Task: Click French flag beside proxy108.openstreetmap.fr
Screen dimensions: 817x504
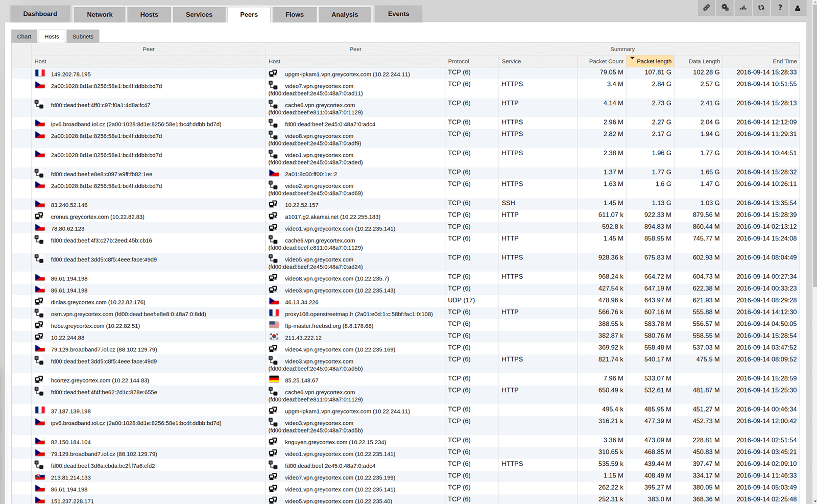Action: [x=274, y=313]
